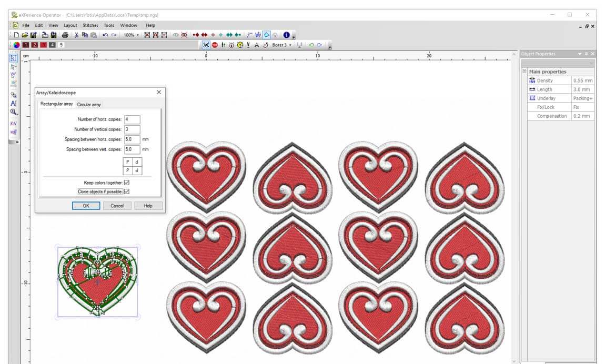The width and height of the screenshot is (605, 364).
Task: Open the color palette icon
Action: [16, 45]
